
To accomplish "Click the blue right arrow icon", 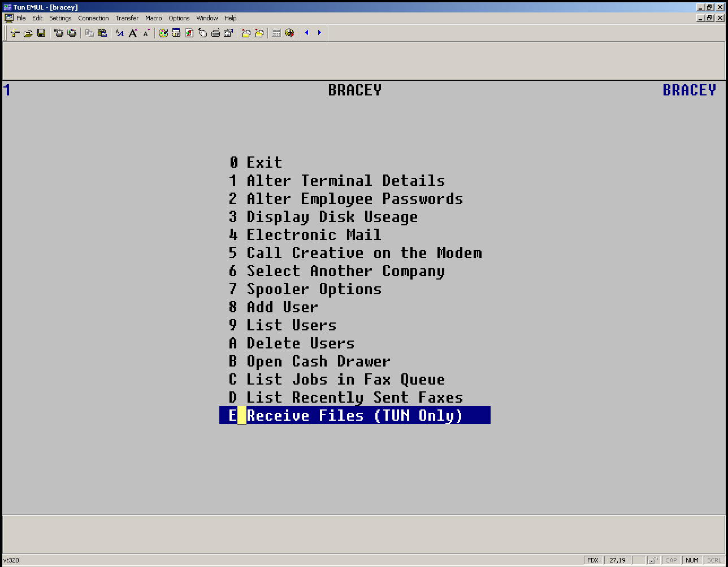I will [319, 33].
